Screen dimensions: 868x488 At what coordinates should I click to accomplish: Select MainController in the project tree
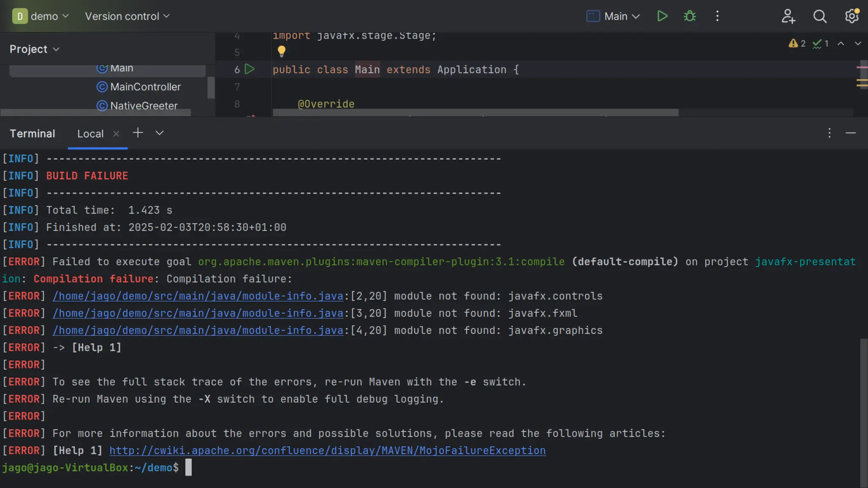(x=145, y=87)
